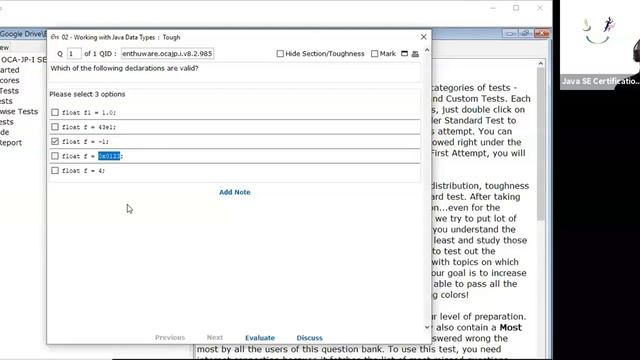This screenshot has width=640, height=360.
Task: Click the 'Please select 3 options' label
Action: [87, 94]
